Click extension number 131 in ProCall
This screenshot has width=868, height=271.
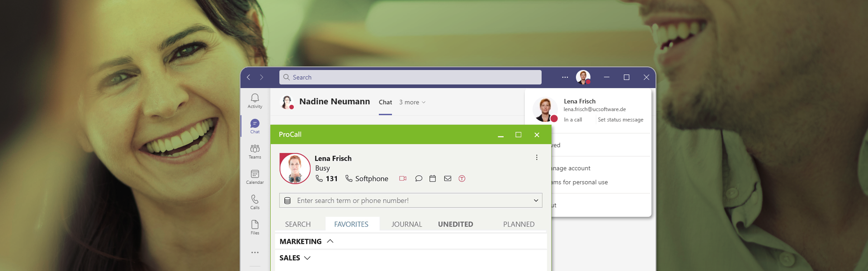(x=332, y=179)
